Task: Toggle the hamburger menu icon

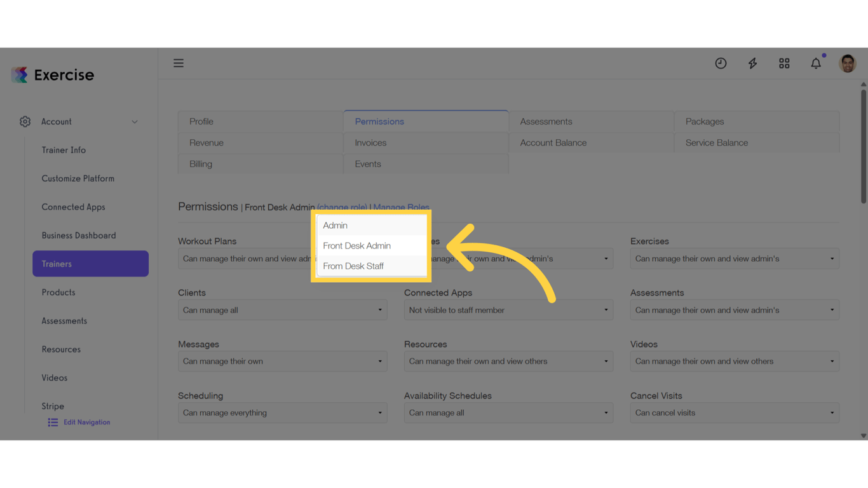Action: pyautogui.click(x=179, y=64)
